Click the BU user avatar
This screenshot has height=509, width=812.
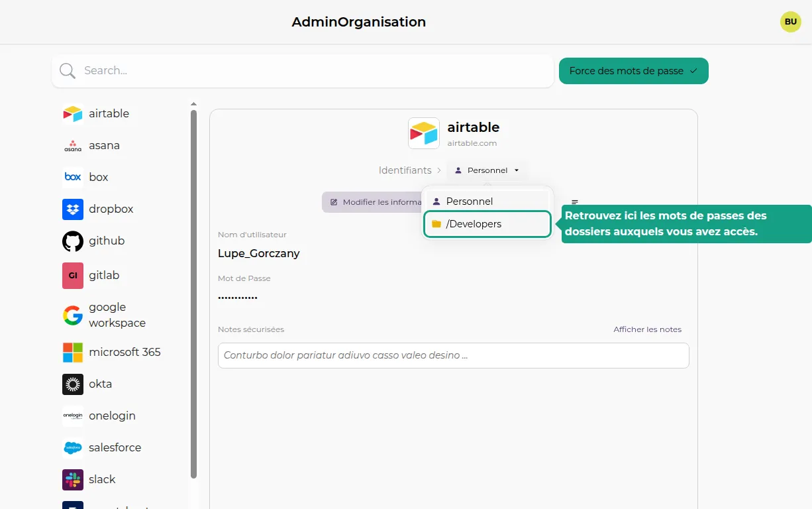point(790,22)
